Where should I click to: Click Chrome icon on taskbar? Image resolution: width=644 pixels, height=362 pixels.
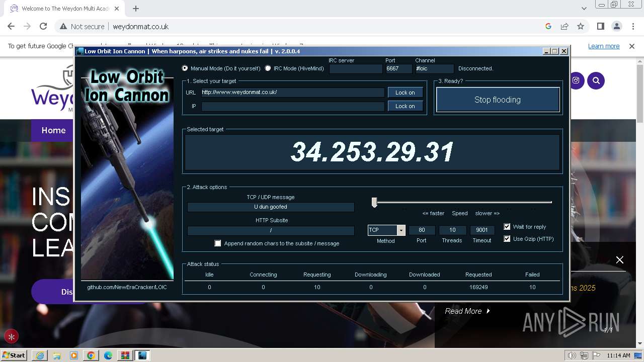pyautogui.click(x=91, y=355)
